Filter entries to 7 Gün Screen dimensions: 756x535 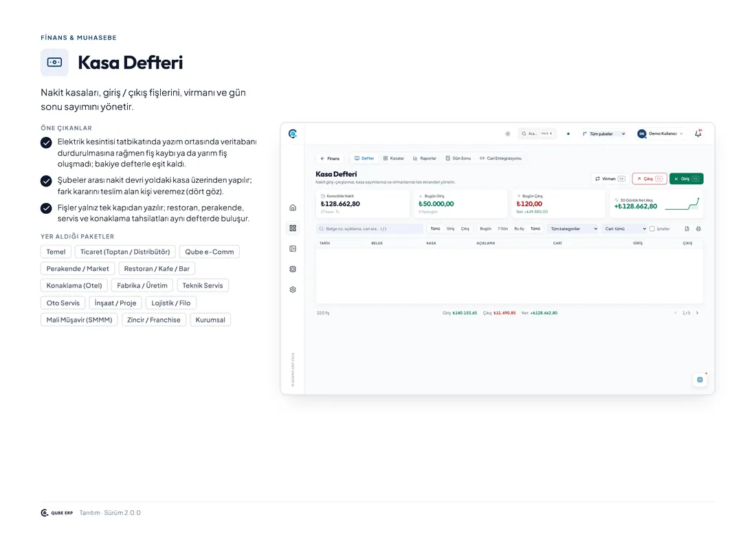click(503, 229)
